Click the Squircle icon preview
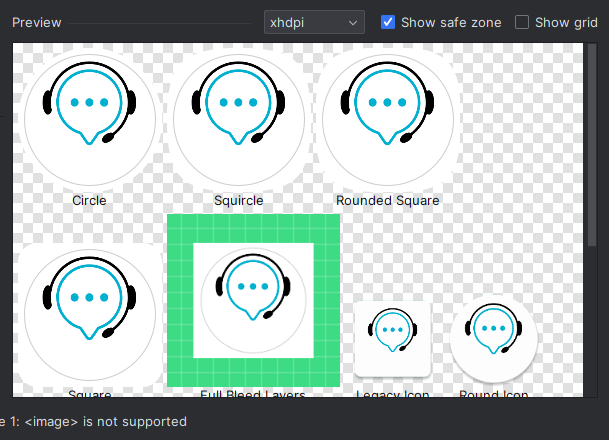Viewport: 609px width, 440px height. 238,117
